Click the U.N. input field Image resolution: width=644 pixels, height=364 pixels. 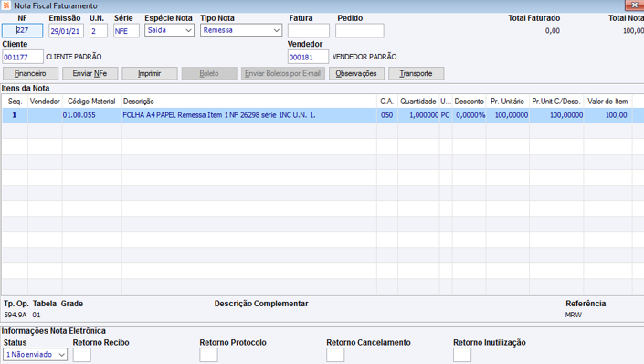click(99, 31)
